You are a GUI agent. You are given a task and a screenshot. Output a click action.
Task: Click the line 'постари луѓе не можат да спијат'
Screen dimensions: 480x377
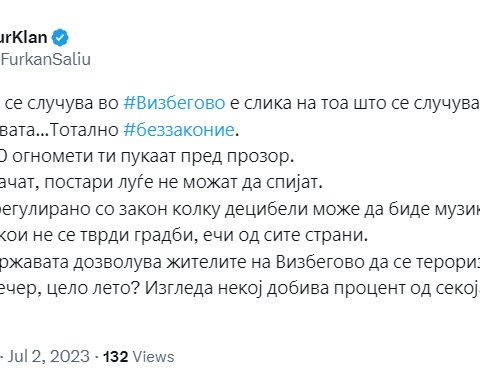point(161,183)
